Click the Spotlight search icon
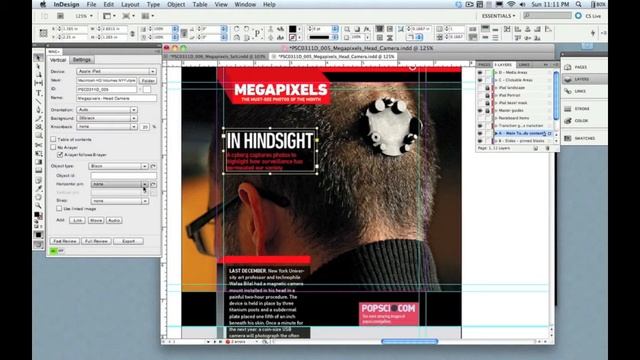This screenshot has height=360, width=640. (x=579, y=4)
